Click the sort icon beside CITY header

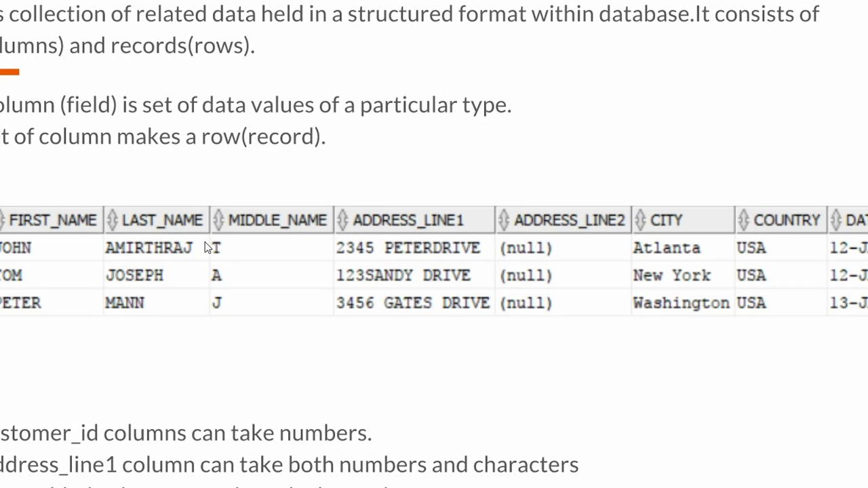coord(641,220)
